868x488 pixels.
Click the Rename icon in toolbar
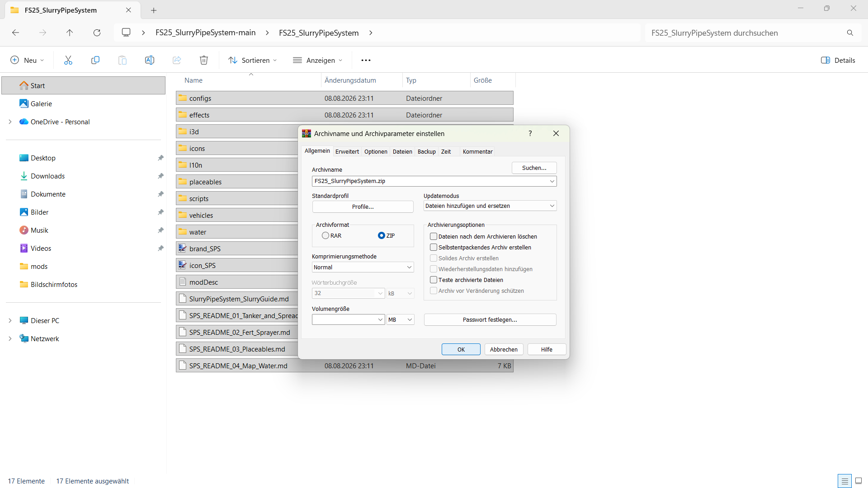(x=150, y=60)
